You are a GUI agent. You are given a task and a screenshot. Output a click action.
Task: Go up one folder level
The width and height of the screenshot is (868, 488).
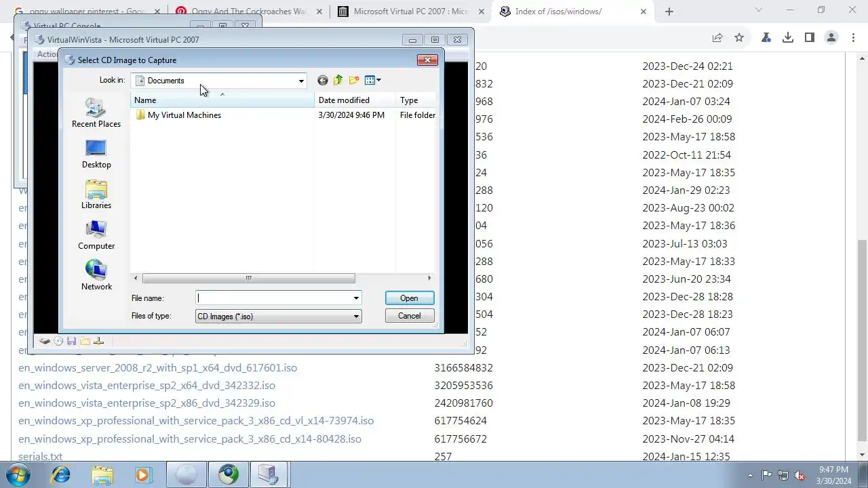[x=338, y=81]
